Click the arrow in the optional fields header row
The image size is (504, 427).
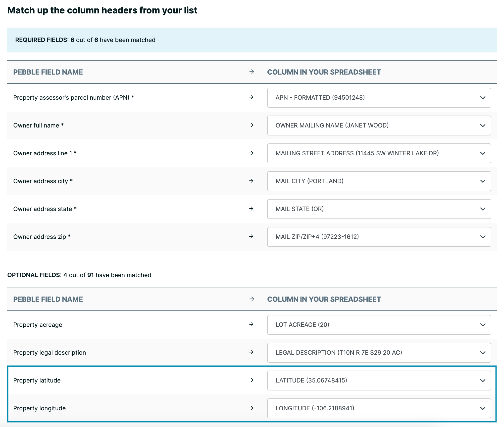tap(252, 299)
